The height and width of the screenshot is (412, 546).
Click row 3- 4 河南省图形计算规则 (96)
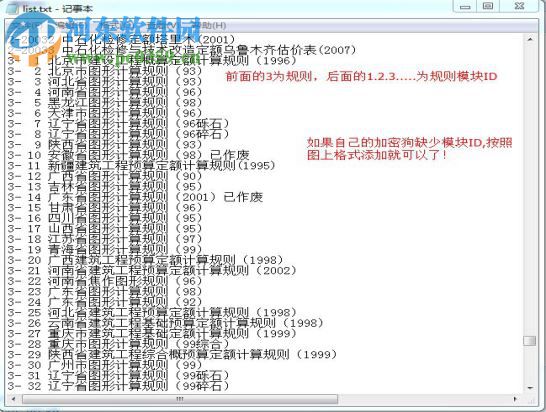click(x=105, y=92)
